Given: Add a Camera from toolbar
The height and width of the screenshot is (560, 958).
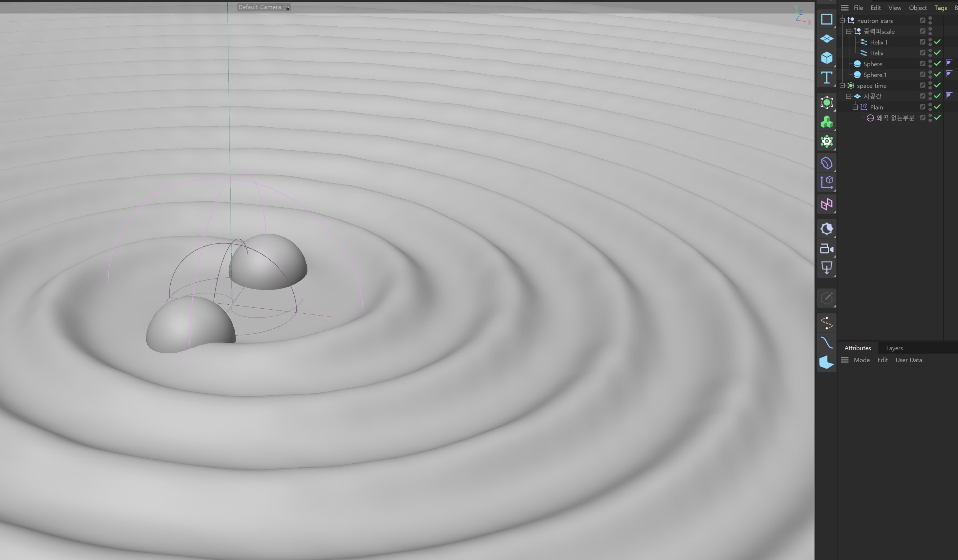Looking at the screenshot, I should [826, 248].
